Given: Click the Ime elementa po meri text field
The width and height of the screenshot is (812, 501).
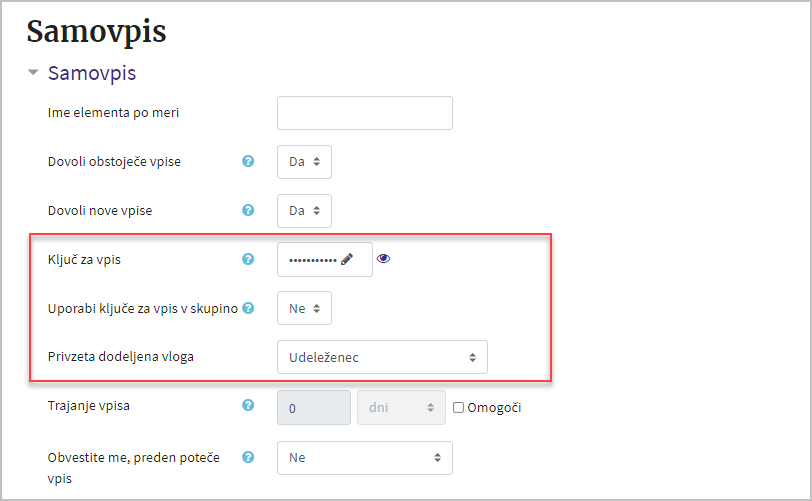Looking at the screenshot, I should point(365,113).
